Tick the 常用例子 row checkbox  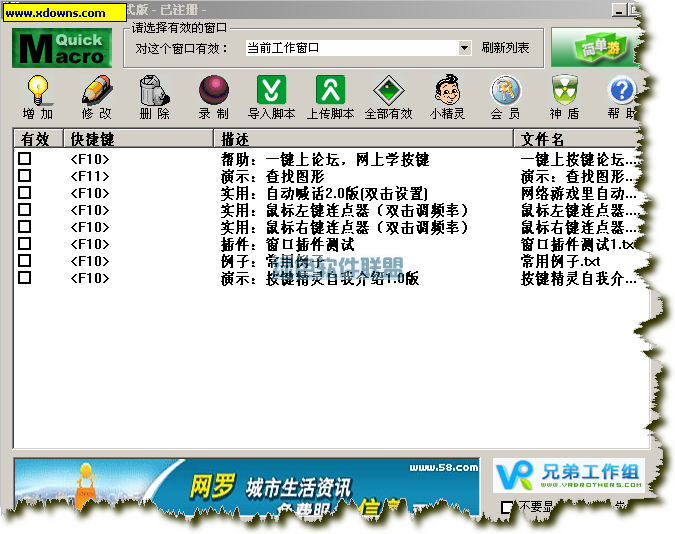[25, 261]
